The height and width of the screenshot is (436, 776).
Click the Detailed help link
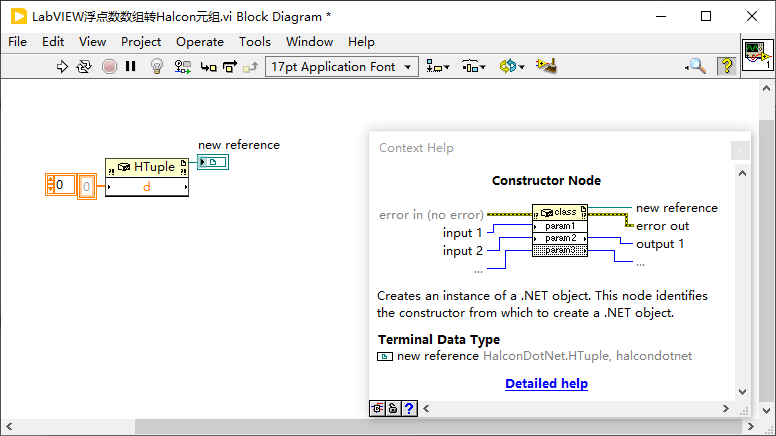[546, 384]
